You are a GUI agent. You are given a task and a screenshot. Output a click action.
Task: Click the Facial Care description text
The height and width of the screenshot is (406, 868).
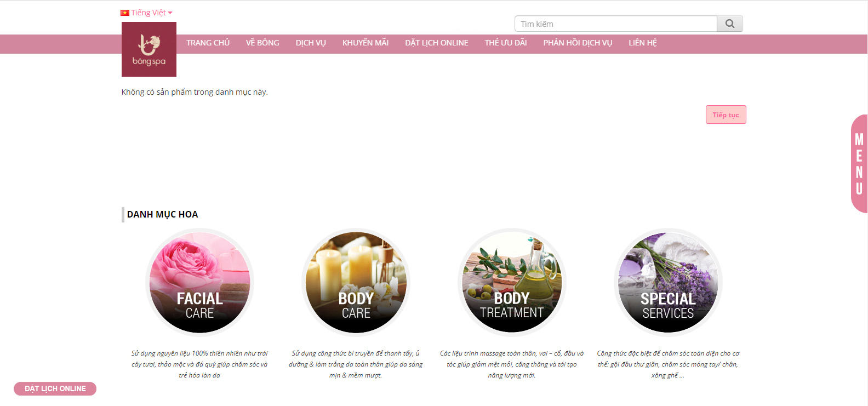(x=199, y=364)
